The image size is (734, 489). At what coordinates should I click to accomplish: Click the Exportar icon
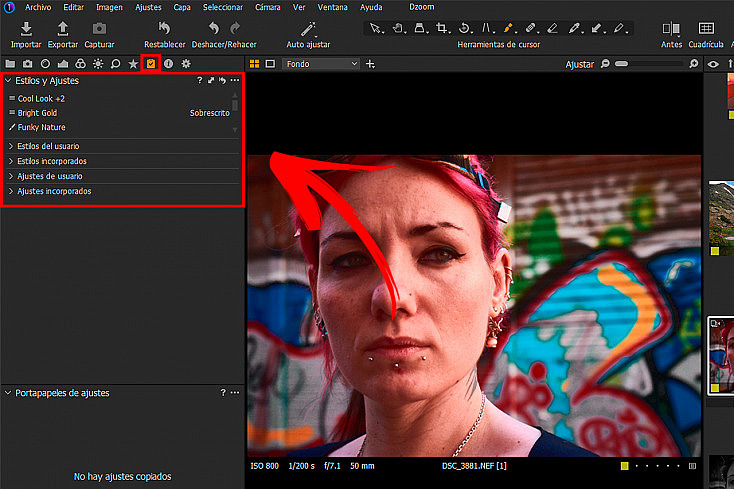62,29
